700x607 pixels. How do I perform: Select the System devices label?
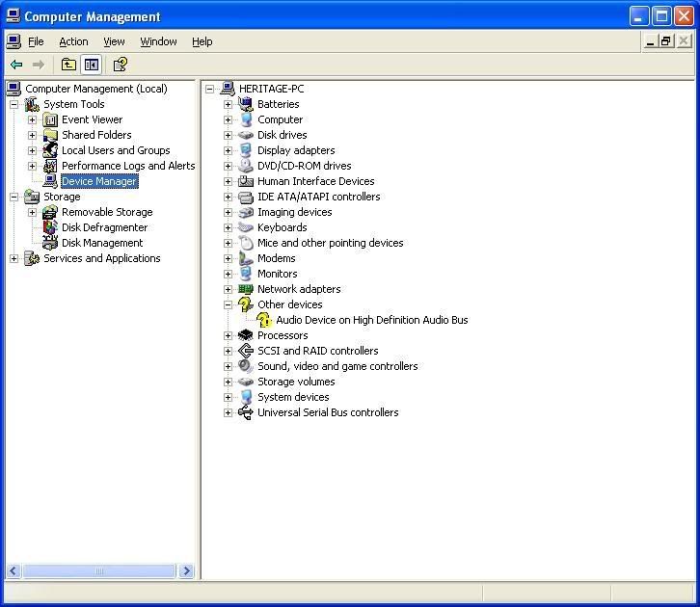pos(293,397)
